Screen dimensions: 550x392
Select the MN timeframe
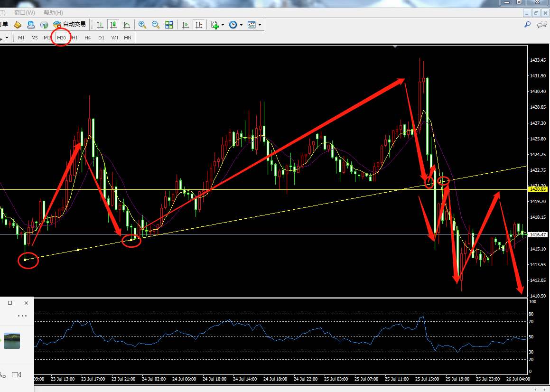pyautogui.click(x=128, y=37)
